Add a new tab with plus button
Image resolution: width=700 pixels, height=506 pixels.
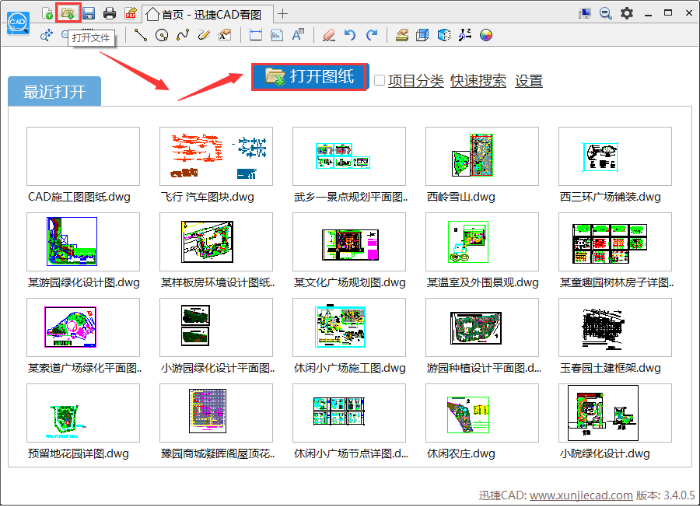283,13
